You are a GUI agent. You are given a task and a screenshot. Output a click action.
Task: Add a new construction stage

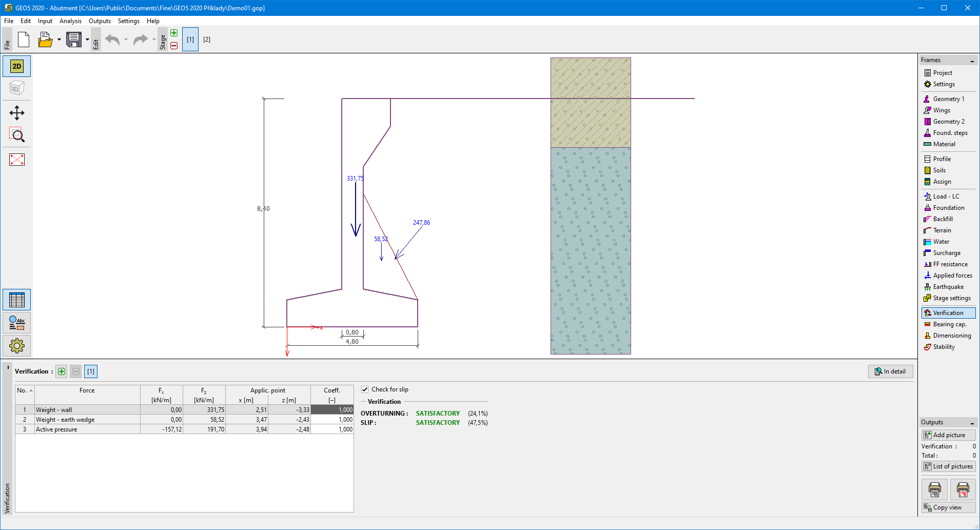174,33
